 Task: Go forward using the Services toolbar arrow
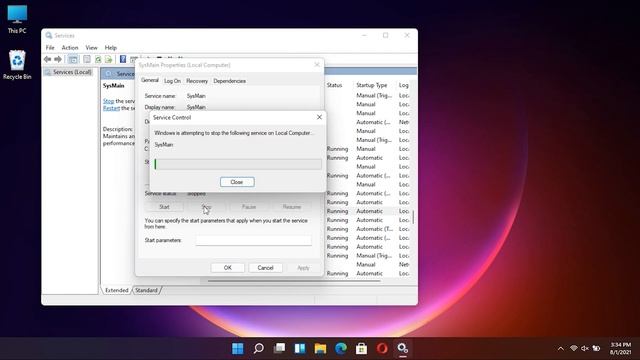58,59
